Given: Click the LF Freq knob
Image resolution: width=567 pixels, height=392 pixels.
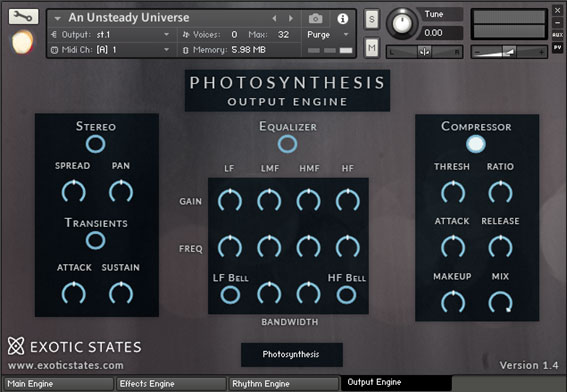Looking at the screenshot, I should (230, 247).
